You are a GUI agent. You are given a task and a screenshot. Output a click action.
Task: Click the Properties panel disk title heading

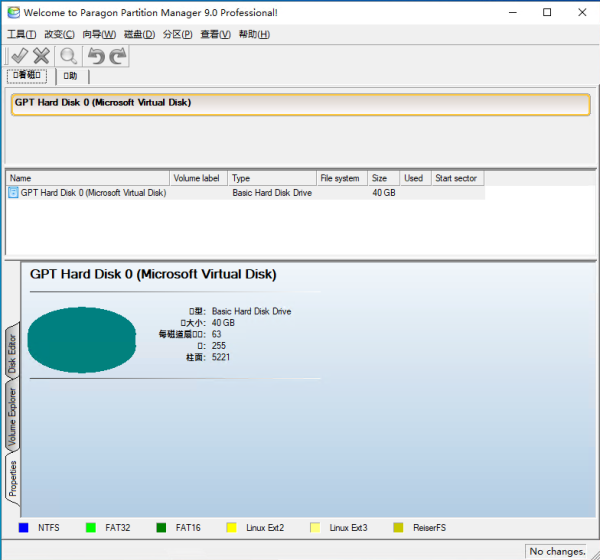click(x=153, y=274)
